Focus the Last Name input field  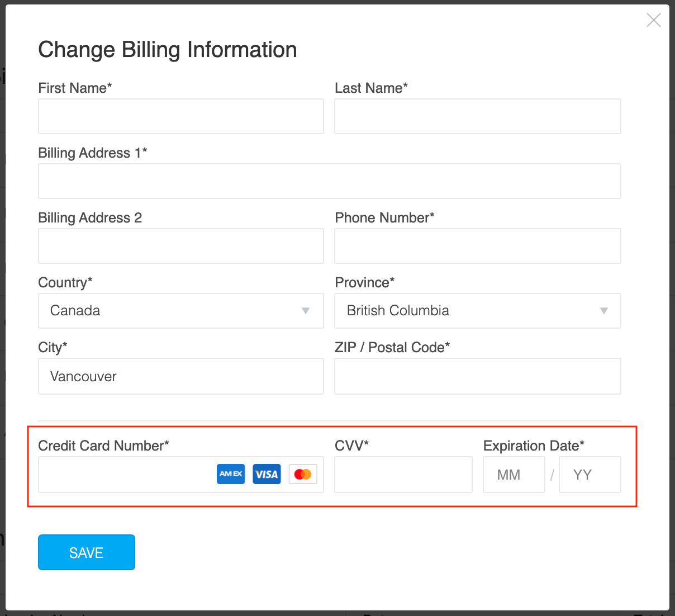[x=478, y=116]
